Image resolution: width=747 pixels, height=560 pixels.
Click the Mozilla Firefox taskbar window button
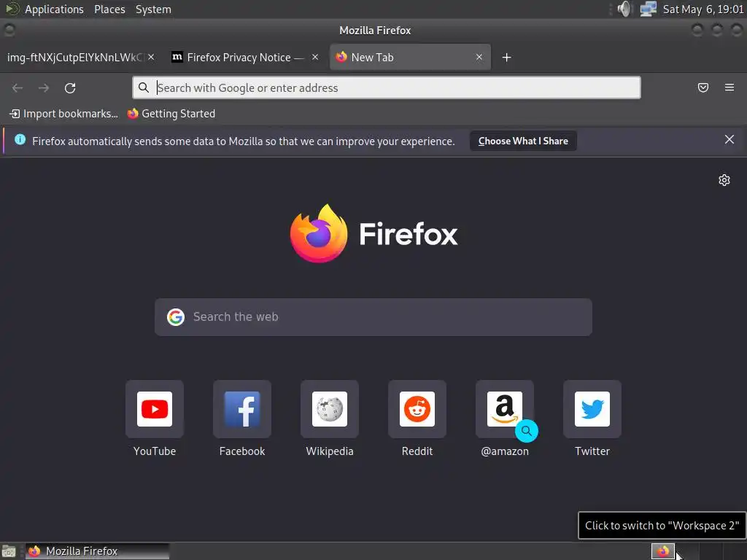(97, 551)
